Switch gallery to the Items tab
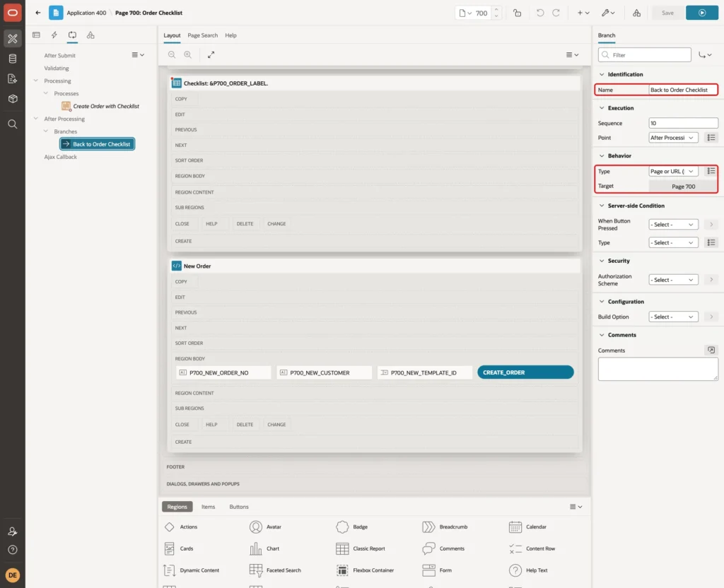The image size is (724, 588). [x=209, y=507]
